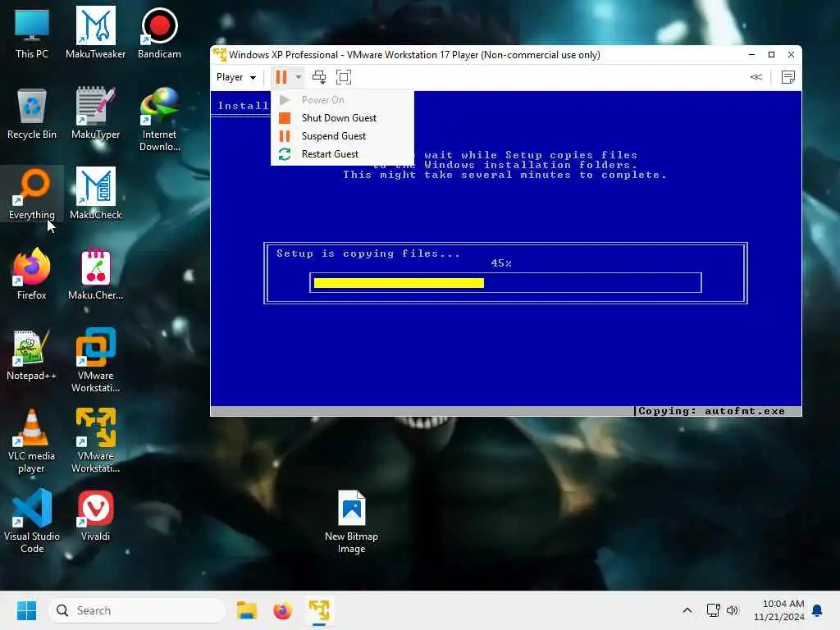The height and width of the screenshot is (630, 840).
Task: Click the VMware window title bar icon
Action: [220, 55]
